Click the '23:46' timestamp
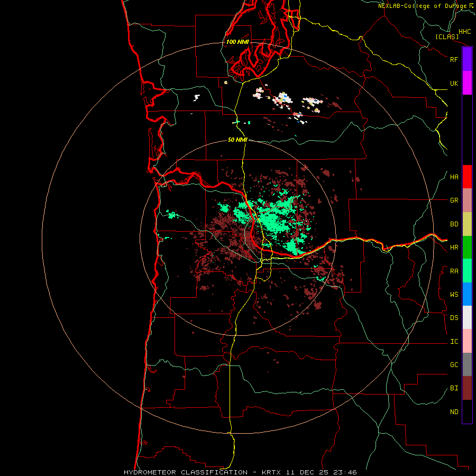The height and width of the screenshot is (476, 476). click(x=344, y=472)
